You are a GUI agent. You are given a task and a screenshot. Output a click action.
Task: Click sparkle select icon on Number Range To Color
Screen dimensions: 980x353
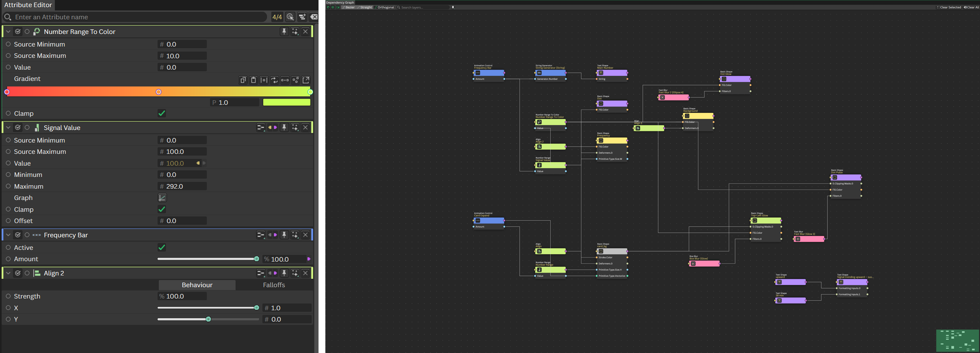coord(295,32)
